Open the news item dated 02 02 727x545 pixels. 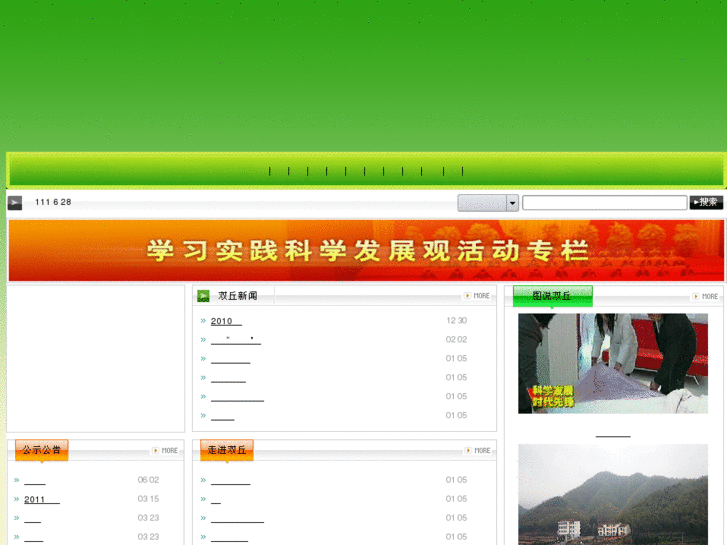point(236,340)
